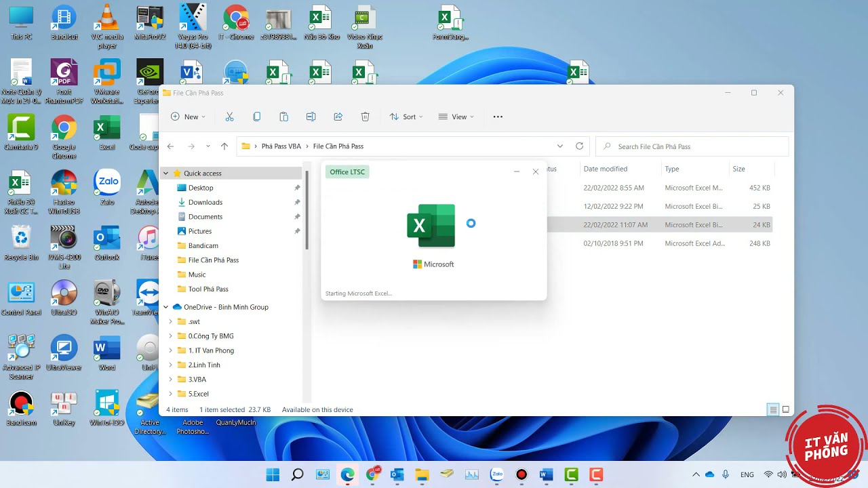Click the Search File Cần Phá Pass box
The width and height of the screenshot is (868, 488).
[692, 146]
